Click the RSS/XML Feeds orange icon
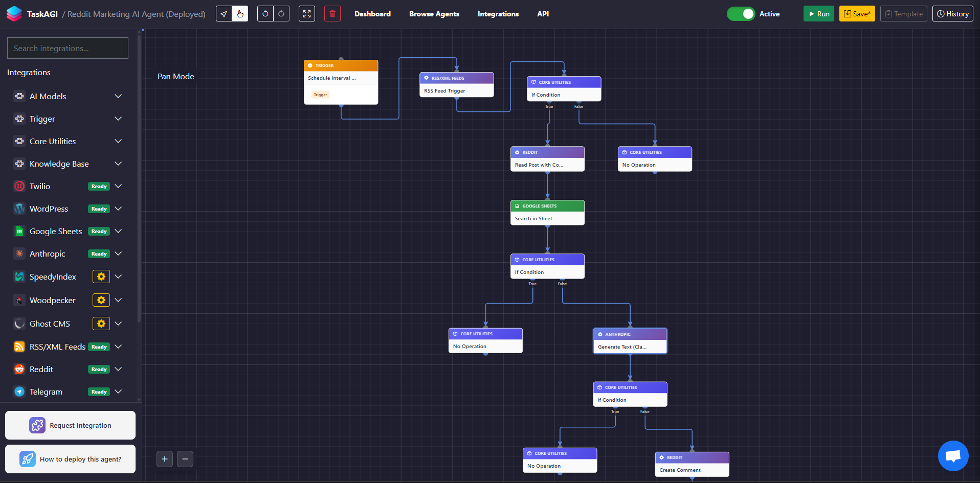Viewport: 980px width, 483px height. tap(19, 347)
